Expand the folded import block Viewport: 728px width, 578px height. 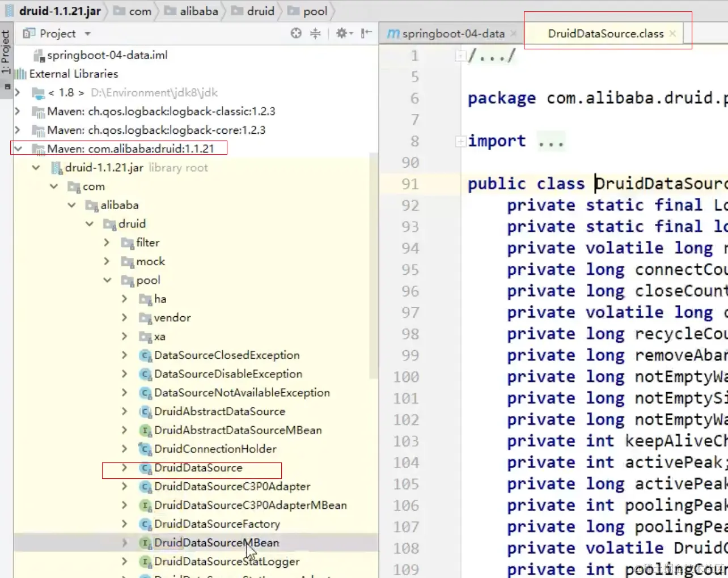click(461, 141)
